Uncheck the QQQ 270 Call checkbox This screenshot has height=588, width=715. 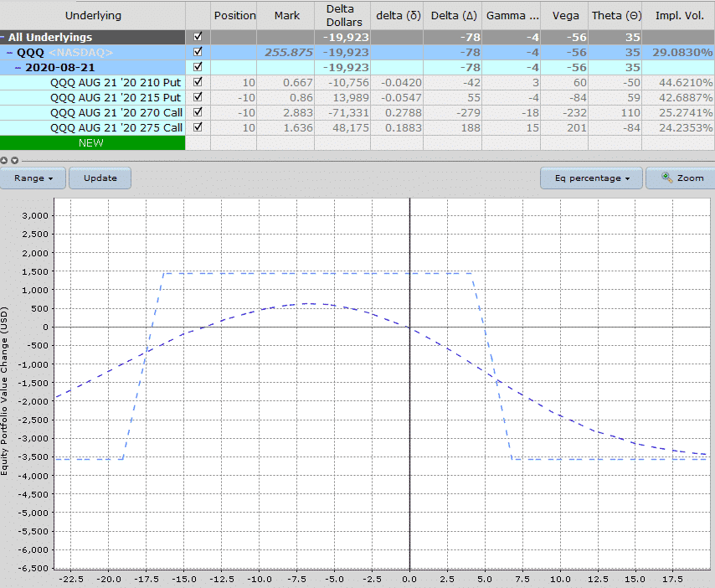coord(198,112)
